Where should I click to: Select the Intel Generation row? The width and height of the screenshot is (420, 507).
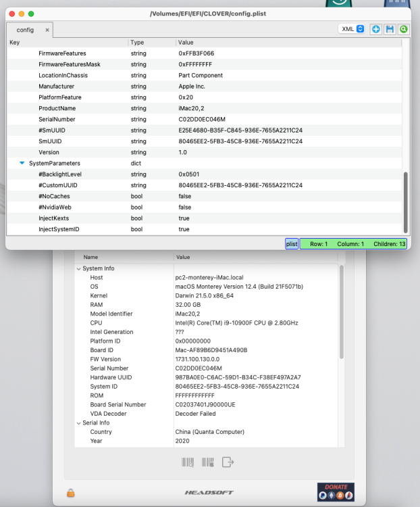click(x=207, y=332)
